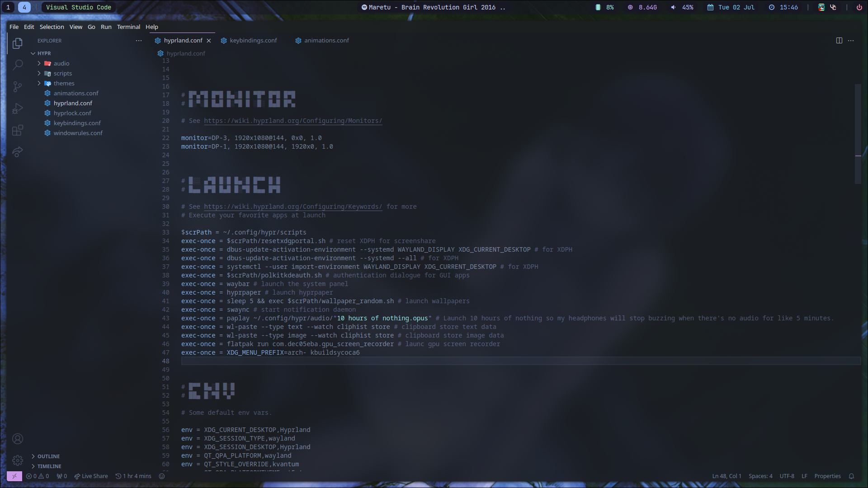Viewport: 868px width, 488px height.
Task: Open the Manage gear icon
Action: pos(18,460)
